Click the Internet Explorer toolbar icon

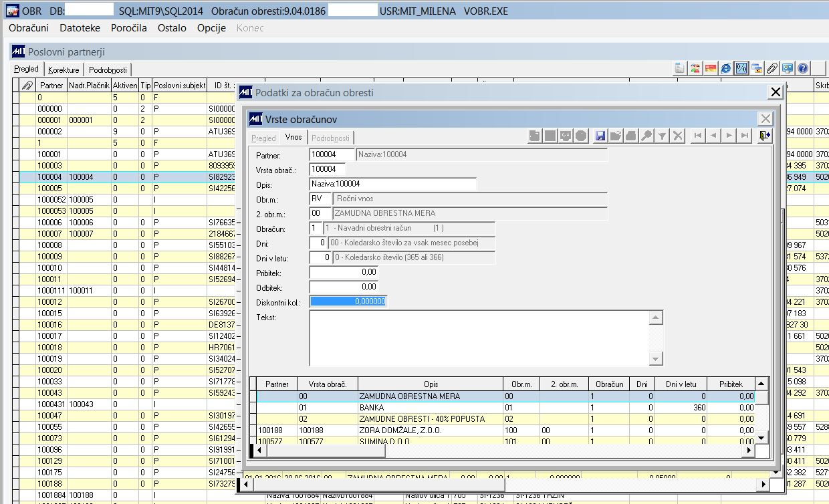coord(725,68)
